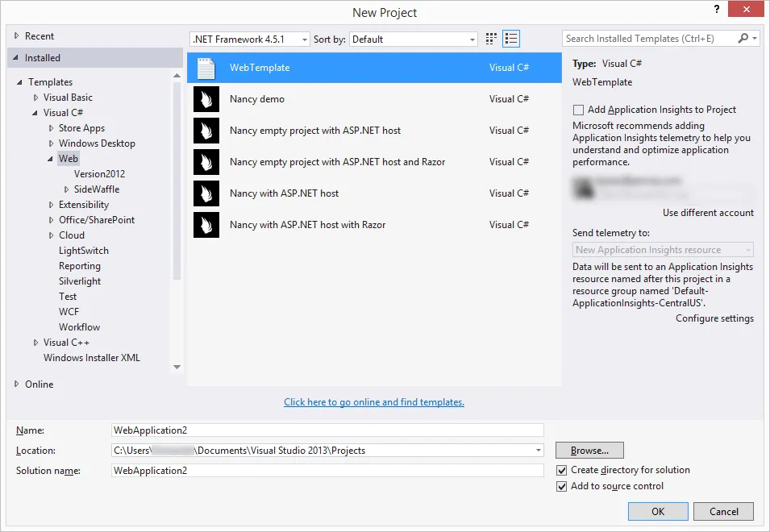Select the Web category
The image size is (770, 532).
[x=69, y=159]
